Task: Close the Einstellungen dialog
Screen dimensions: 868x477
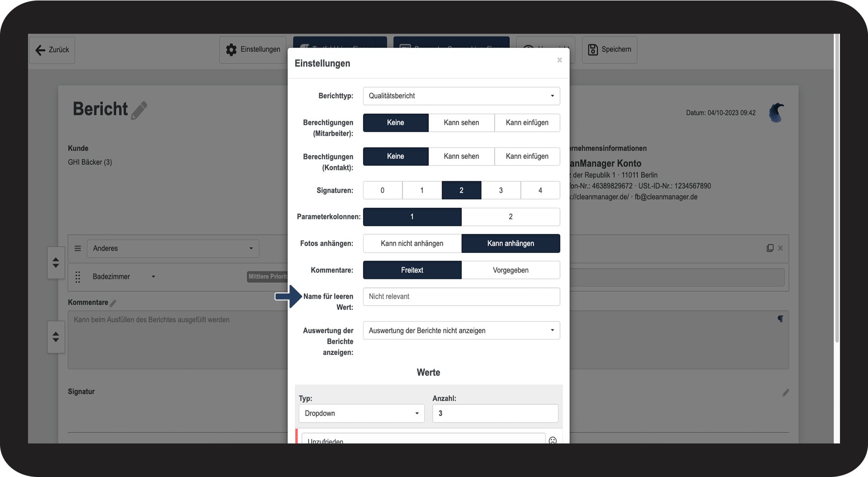Action: (560, 60)
